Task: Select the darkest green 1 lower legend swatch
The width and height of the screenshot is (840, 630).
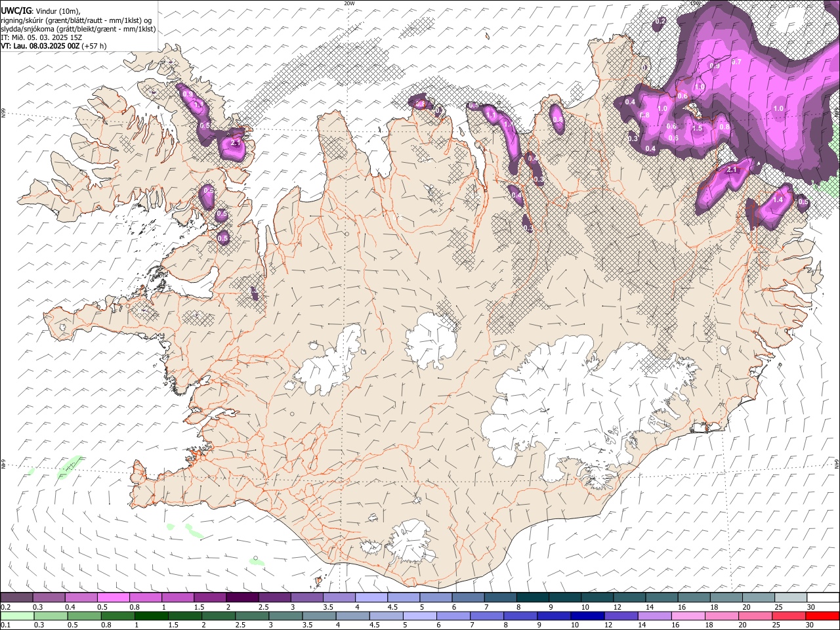Action: coord(151,616)
